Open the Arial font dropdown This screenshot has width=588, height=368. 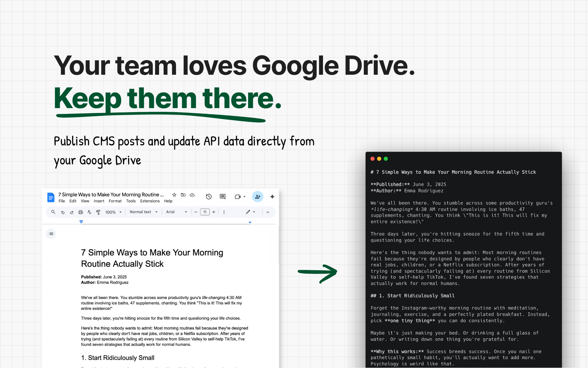tap(177, 212)
